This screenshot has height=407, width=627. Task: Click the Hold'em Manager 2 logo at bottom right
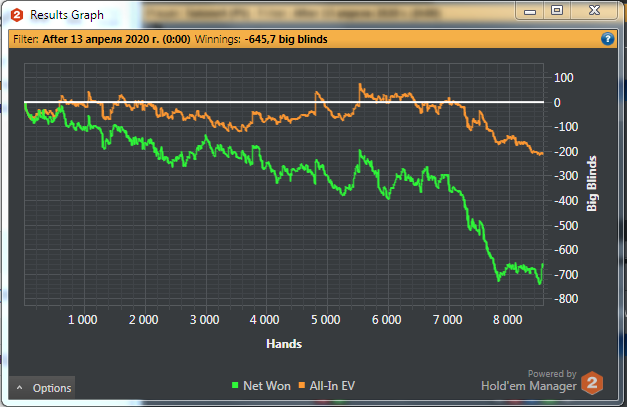(592, 383)
